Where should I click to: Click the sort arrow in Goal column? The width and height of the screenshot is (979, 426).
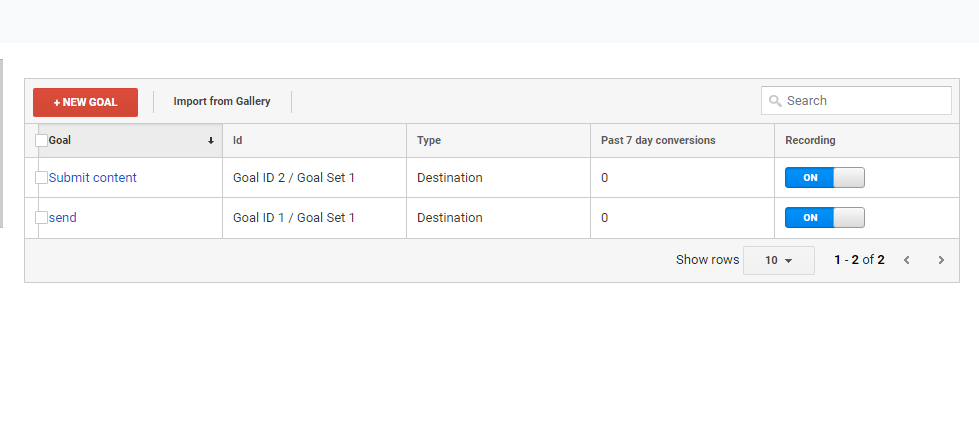point(211,141)
